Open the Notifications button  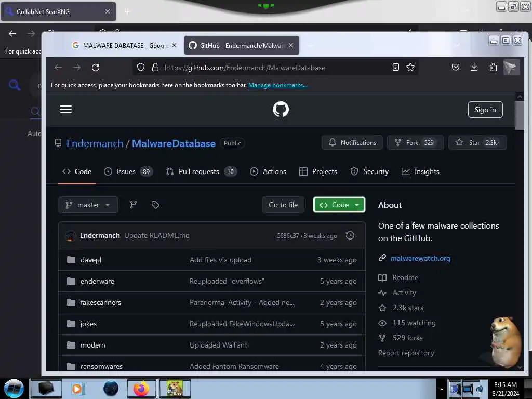352,142
